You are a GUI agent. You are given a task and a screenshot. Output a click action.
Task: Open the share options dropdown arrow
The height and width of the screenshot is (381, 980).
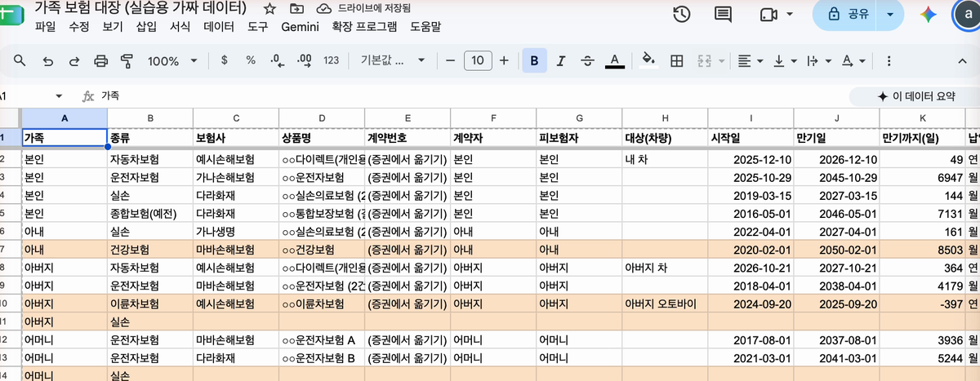890,15
